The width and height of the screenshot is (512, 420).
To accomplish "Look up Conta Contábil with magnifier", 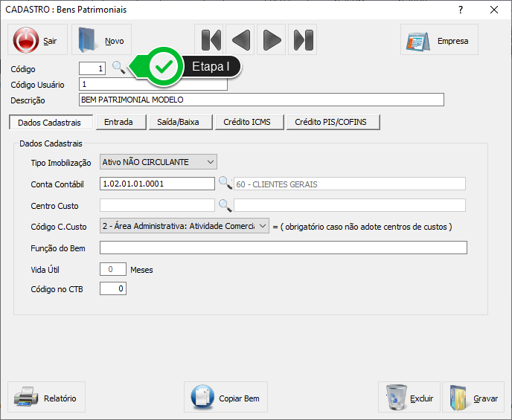I will [224, 184].
